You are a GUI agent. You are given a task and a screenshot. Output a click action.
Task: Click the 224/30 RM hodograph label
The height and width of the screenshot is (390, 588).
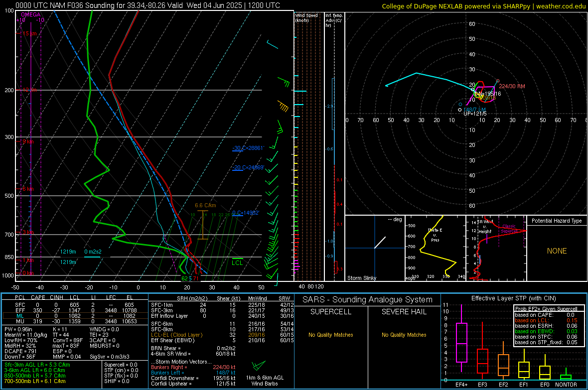pyautogui.click(x=512, y=86)
